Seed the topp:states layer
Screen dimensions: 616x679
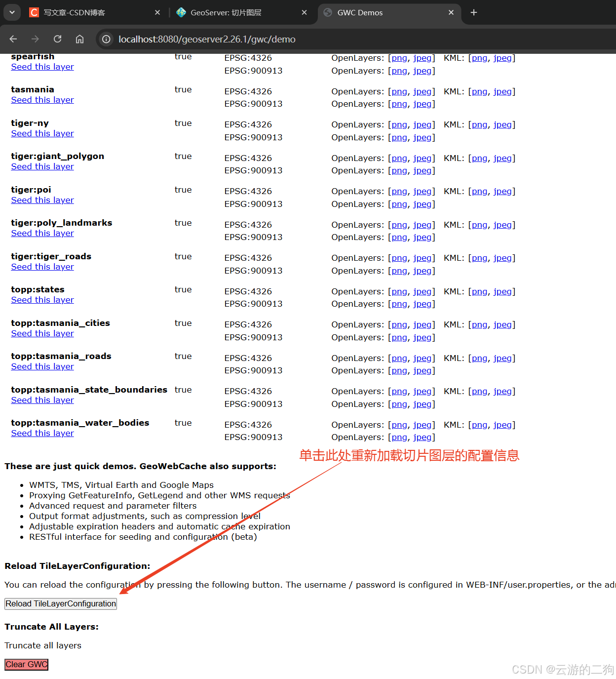tap(42, 300)
